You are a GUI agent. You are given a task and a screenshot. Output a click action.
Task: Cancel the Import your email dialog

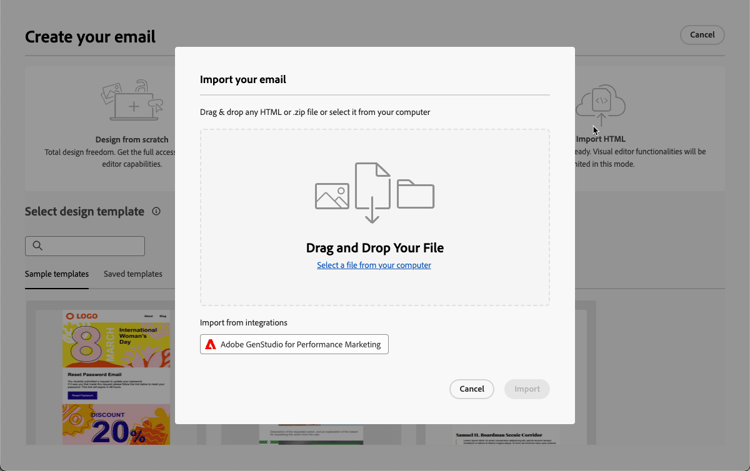pos(472,389)
